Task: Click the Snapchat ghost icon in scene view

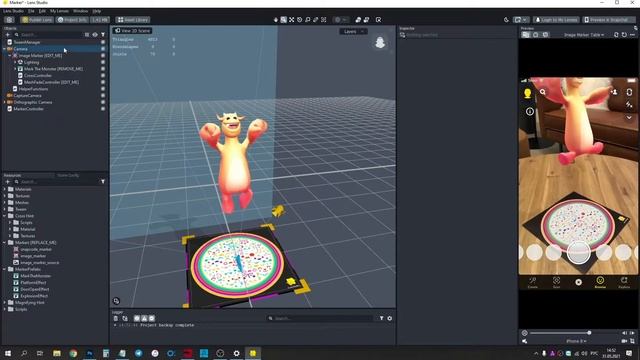Action: pyautogui.click(x=380, y=42)
